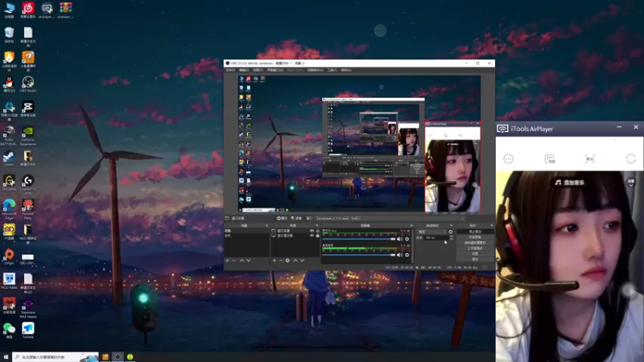644x362 pixels.
Task: Select PICO PARK desktop icon
Action: 9,282
